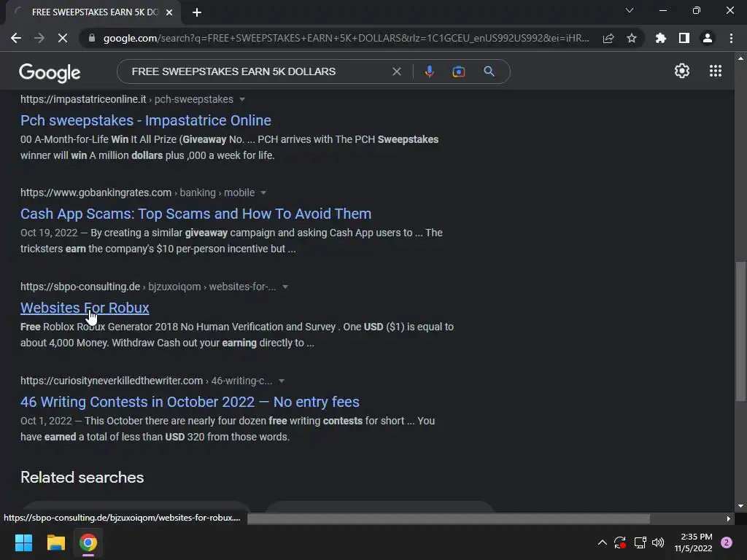Open Chrome extensions puzzle icon
The image size is (747, 560).
pyautogui.click(x=661, y=38)
